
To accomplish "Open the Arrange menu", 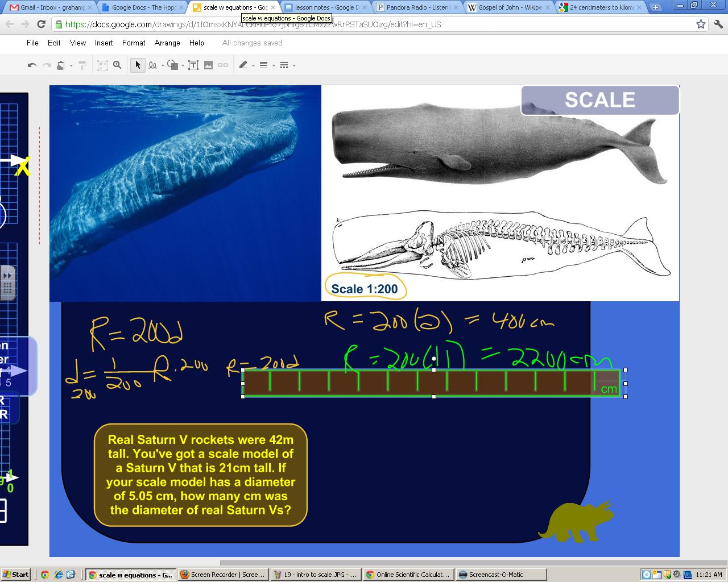I will tap(167, 43).
